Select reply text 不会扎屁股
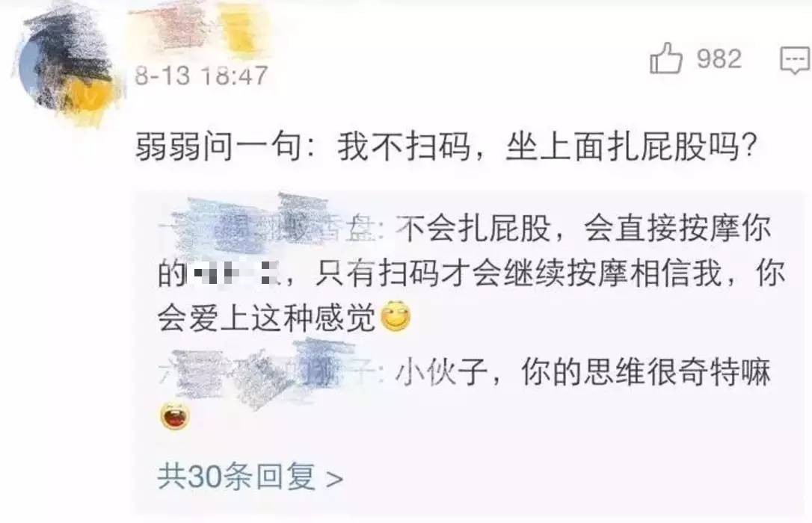The height and width of the screenshot is (523, 812). [x=473, y=228]
